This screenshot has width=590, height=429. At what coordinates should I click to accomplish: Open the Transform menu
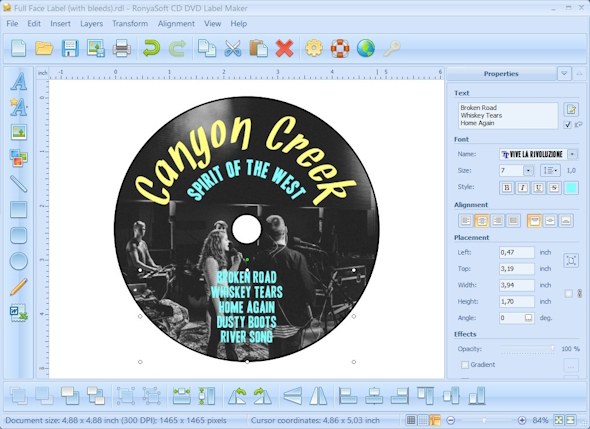[130, 24]
